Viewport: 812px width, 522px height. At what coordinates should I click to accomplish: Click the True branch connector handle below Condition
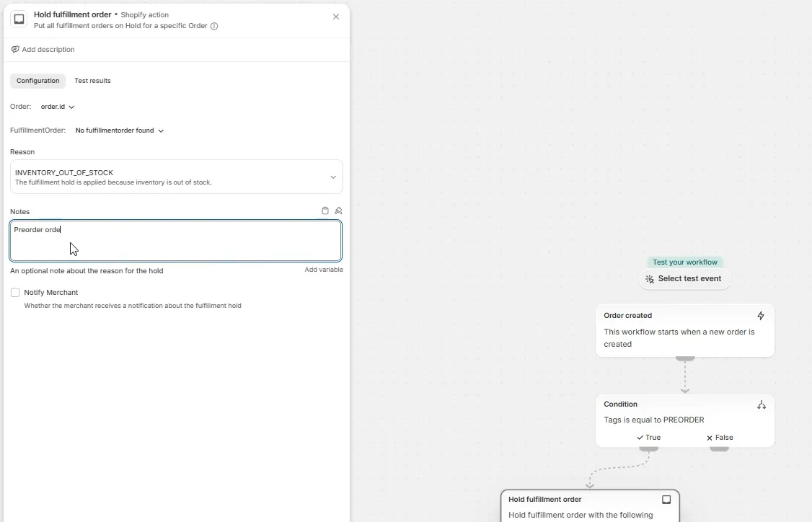(x=649, y=448)
